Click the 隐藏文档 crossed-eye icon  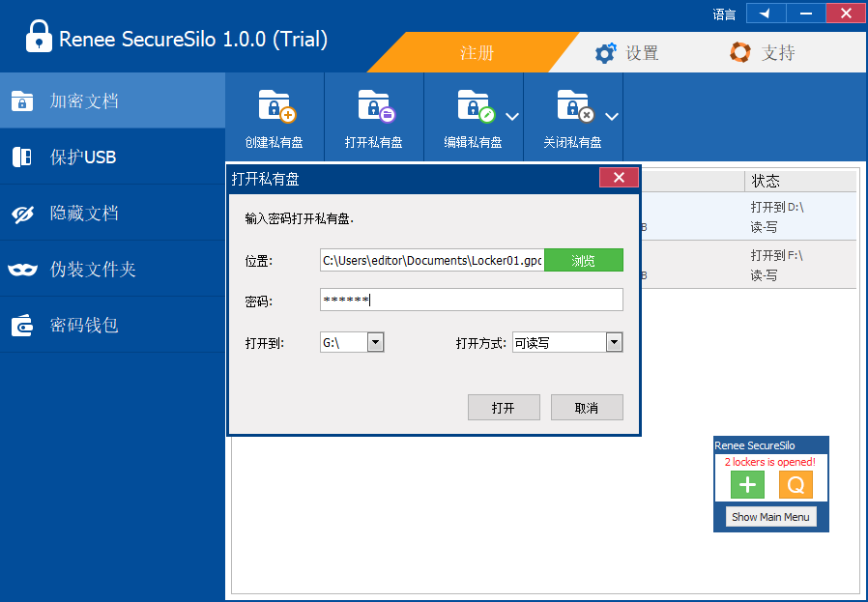click(22, 214)
